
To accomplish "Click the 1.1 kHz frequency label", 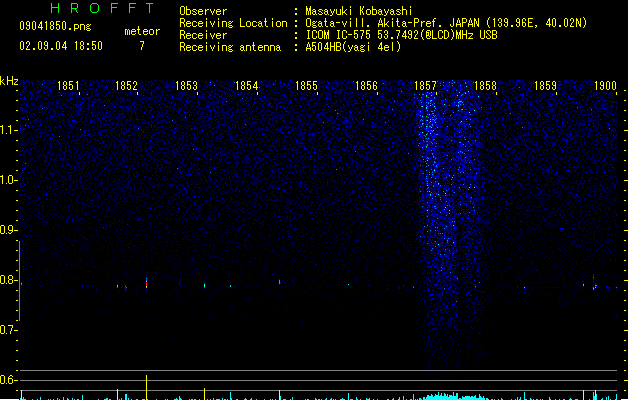I will 8,130.
